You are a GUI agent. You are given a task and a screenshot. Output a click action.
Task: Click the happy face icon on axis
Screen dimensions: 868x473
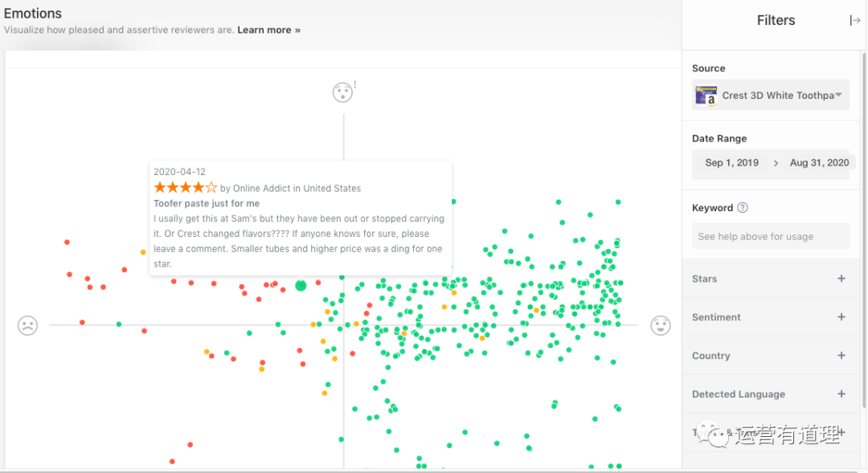point(661,325)
